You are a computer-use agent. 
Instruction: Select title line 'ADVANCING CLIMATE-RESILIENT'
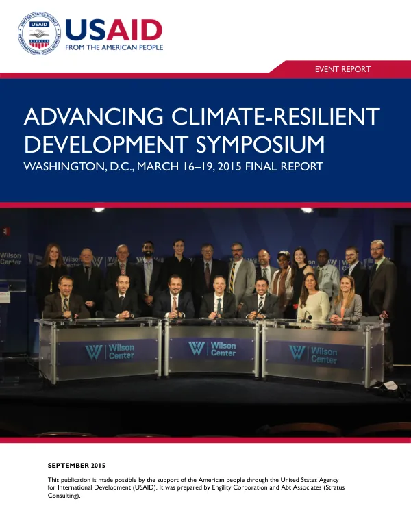[201, 116]
